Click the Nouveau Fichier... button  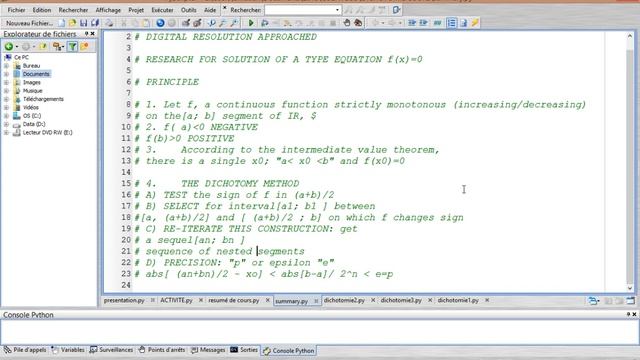tap(29, 23)
